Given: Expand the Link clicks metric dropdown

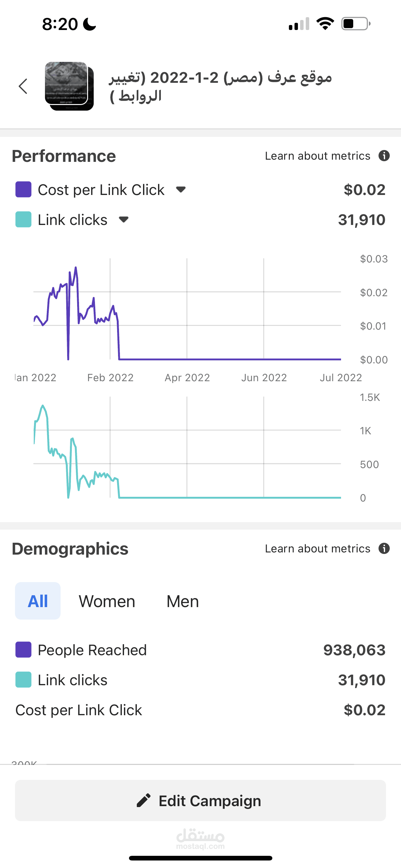Looking at the screenshot, I should point(124,220).
